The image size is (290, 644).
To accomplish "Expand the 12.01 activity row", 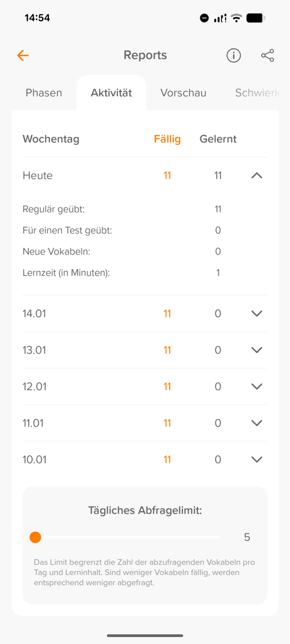I will pos(256,386).
